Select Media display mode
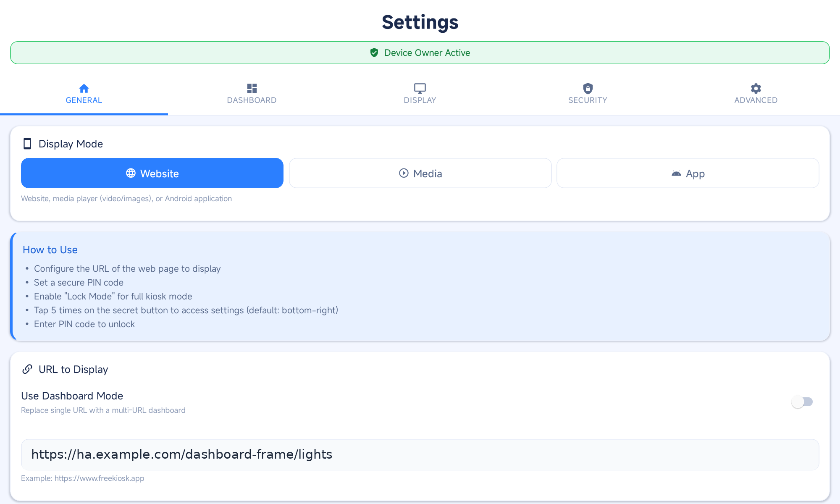Image resolution: width=840 pixels, height=504 pixels. click(420, 173)
